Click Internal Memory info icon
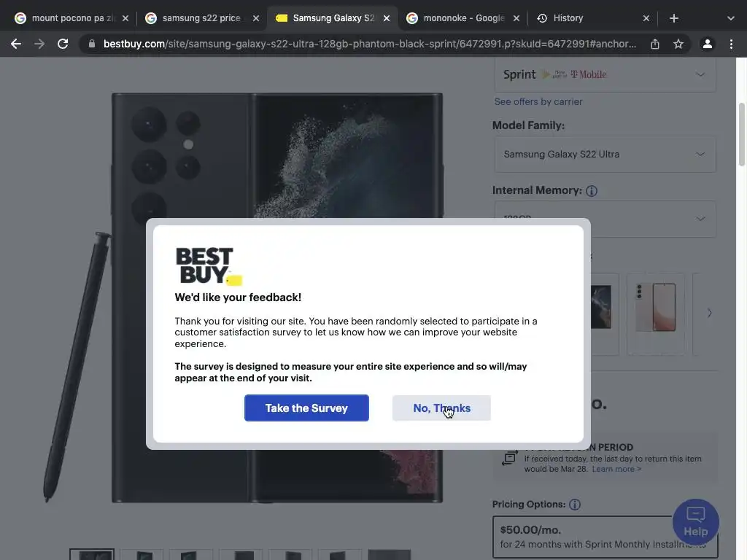 point(591,191)
